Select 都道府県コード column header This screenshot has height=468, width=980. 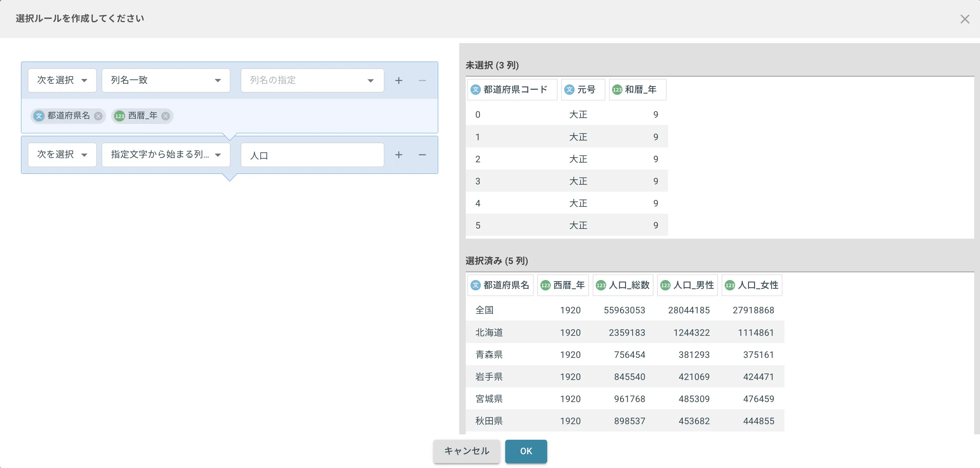512,89
